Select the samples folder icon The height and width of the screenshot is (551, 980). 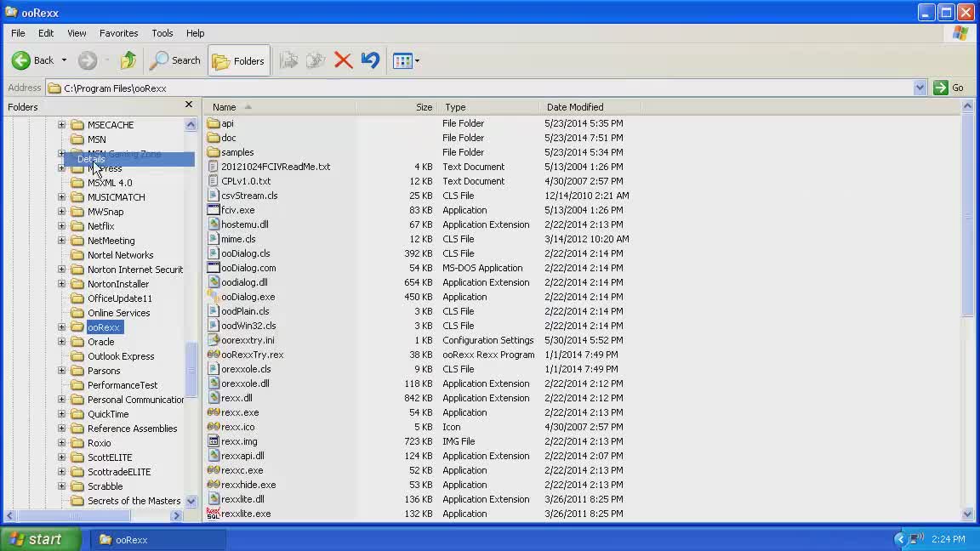[214, 152]
